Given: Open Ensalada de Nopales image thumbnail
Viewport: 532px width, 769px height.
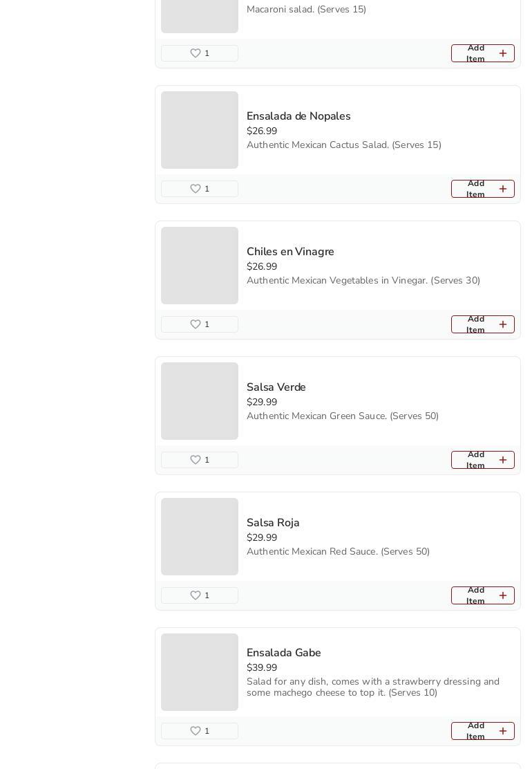Looking at the screenshot, I should (200, 130).
